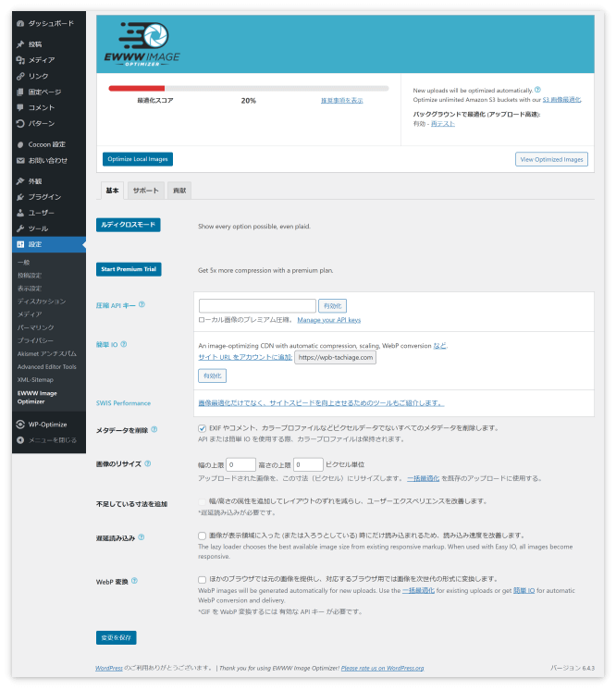Enable the 遅延読み込み lazy load checkbox
The height and width of the screenshot is (690, 616).
point(202,536)
